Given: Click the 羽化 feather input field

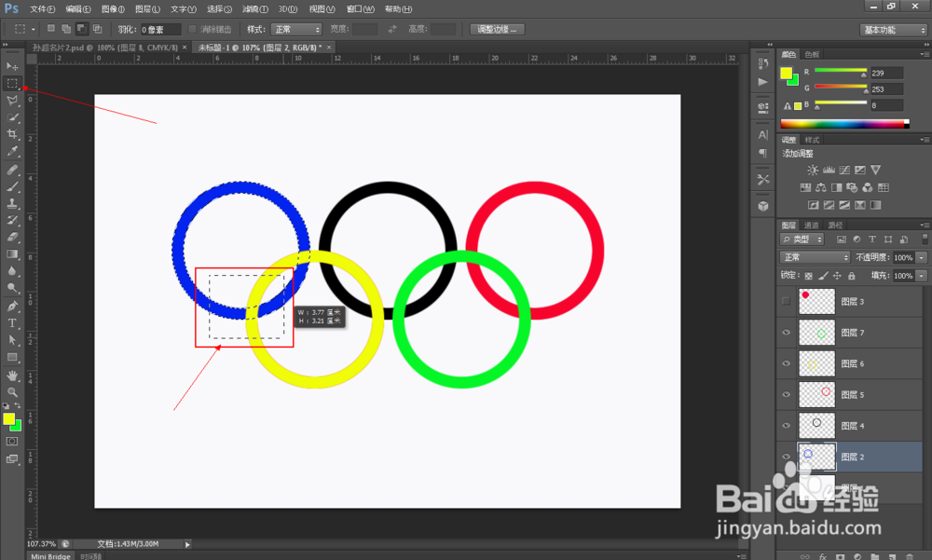Looking at the screenshot, I should (160, 29).
